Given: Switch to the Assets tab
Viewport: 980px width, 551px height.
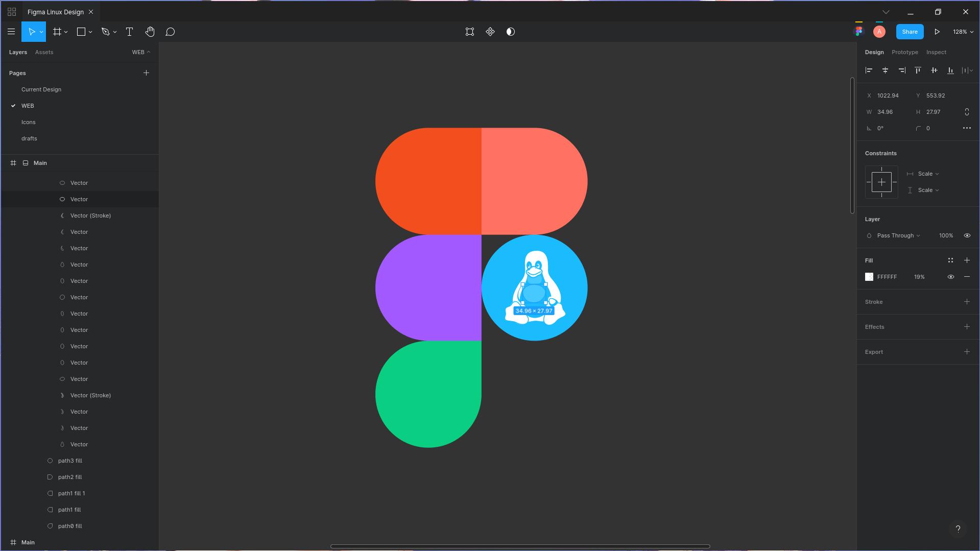Looking at the screenshot, I should 44,52.
